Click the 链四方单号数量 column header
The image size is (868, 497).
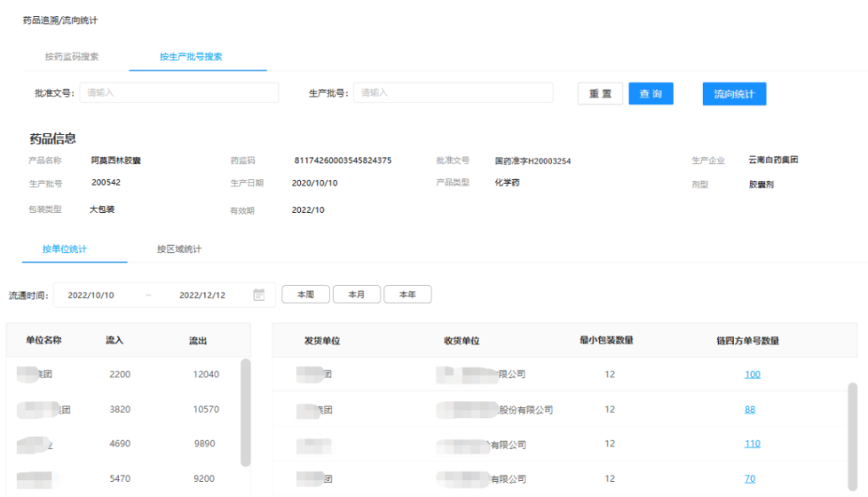pos(748,341)
